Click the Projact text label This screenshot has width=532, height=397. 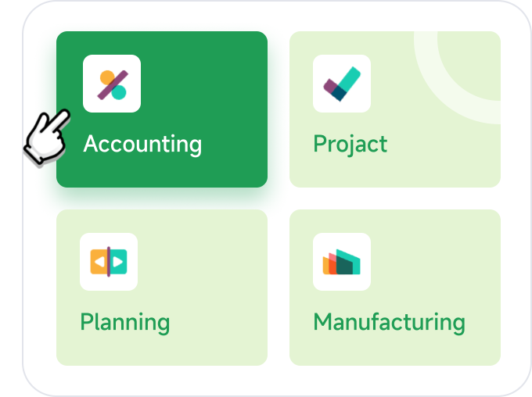click(350, 145)
